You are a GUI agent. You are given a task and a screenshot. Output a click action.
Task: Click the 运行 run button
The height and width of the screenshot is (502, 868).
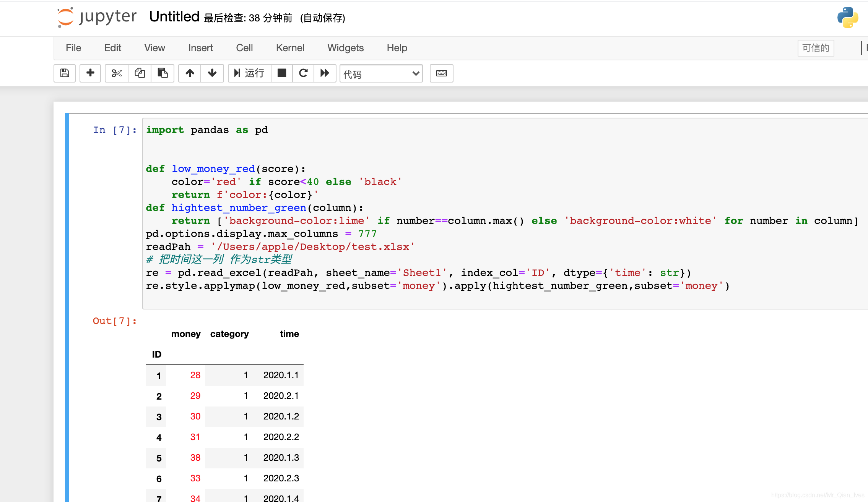249,73
